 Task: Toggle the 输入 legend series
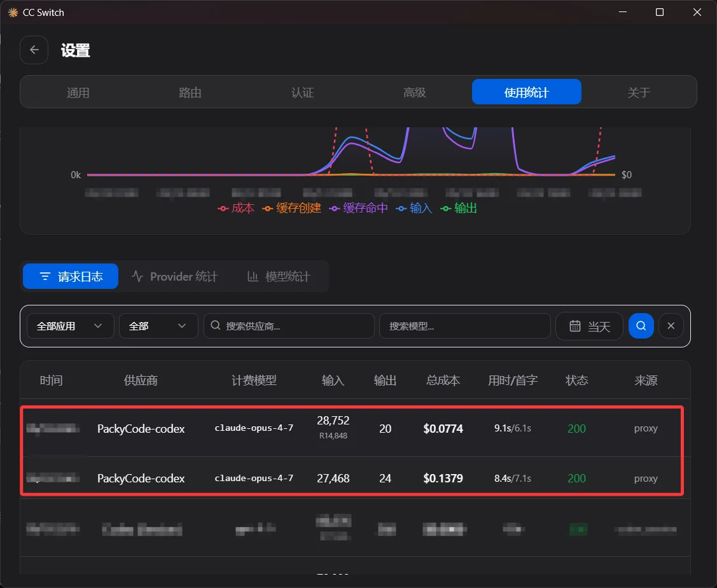point(414,209)
